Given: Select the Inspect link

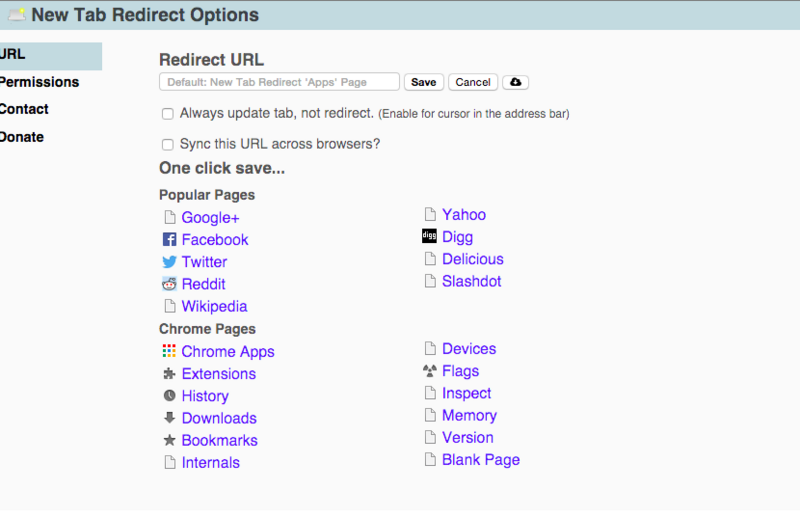Looking at the screenshot, I should (x=466, y=393).
